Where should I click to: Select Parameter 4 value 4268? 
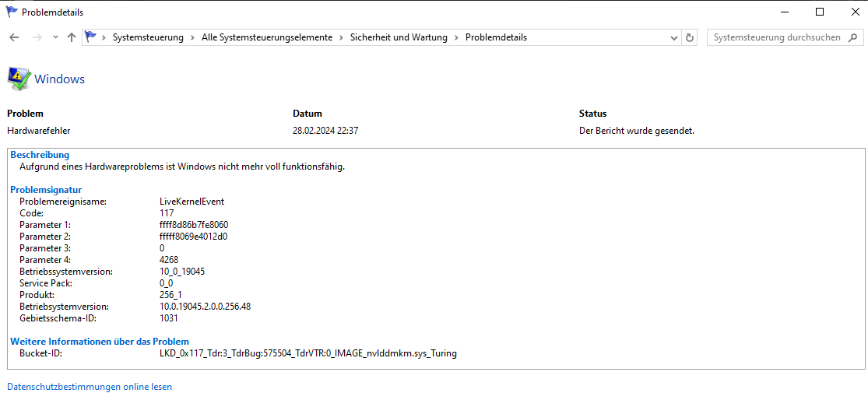coord(168,260)
